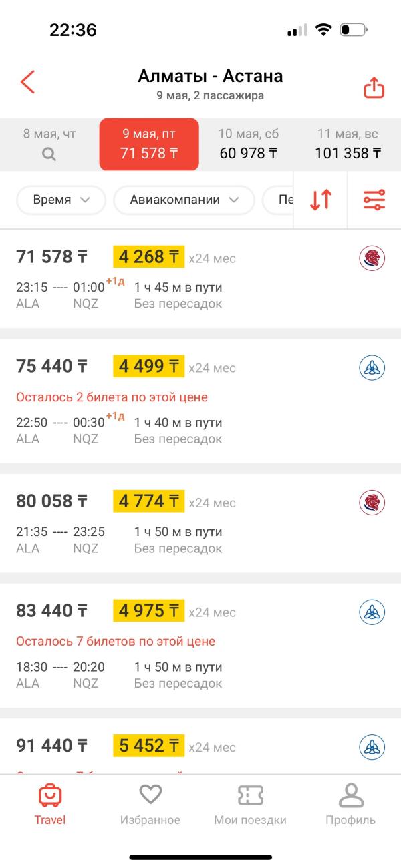Select the Travel tab in bottom bar
Image resolution: width=401 pixels, height=868 pixels.
click(50, 803)
